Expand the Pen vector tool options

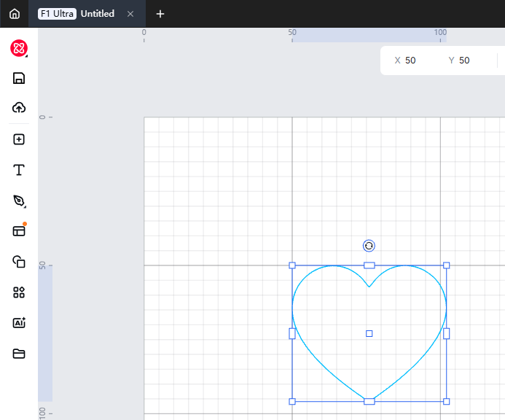[19, 201]
